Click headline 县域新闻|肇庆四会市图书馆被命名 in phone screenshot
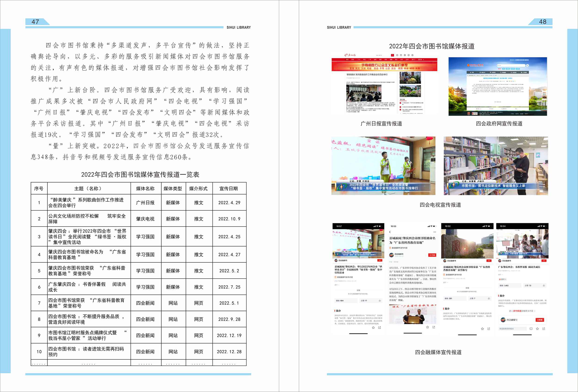This screenshot has height=392, width=578. (x=412, y=240)
